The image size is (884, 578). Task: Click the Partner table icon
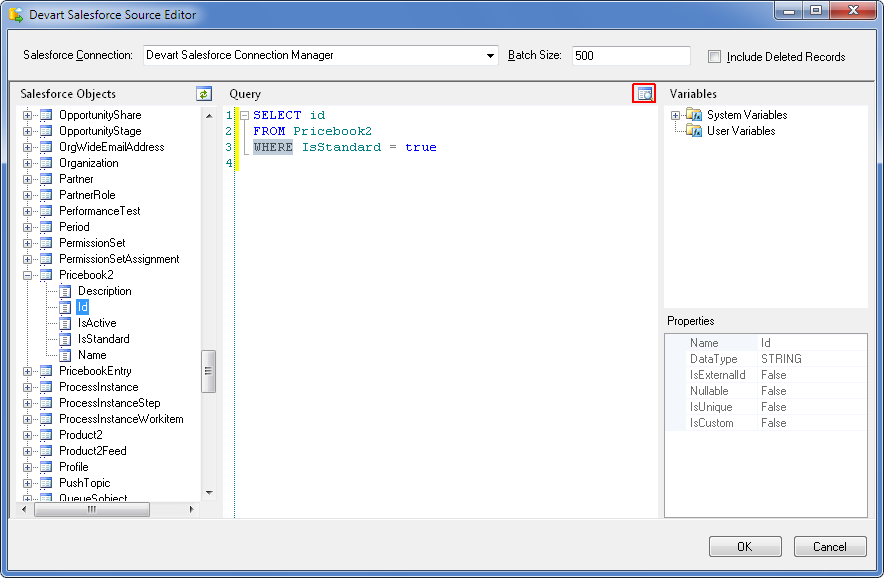46,179
